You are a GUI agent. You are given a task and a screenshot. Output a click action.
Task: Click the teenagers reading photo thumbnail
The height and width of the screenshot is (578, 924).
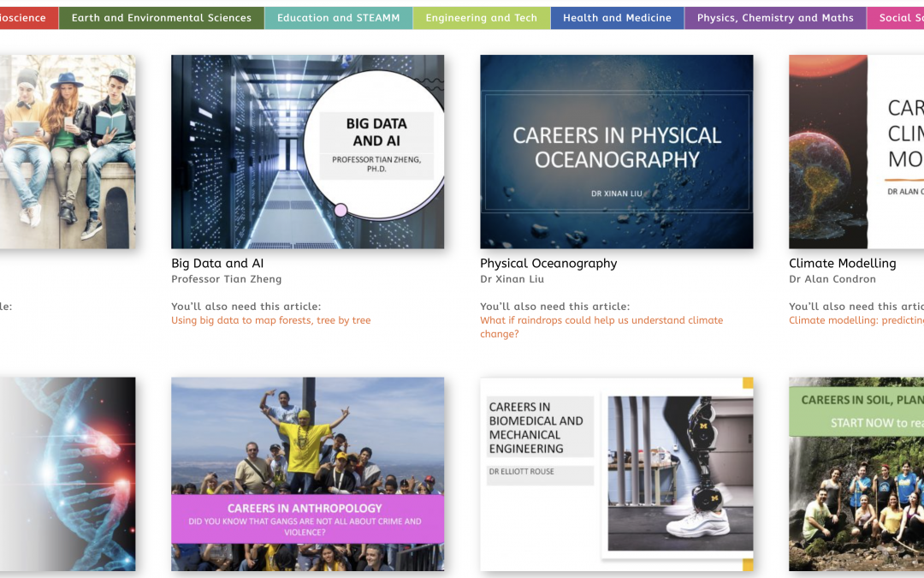[68, 152]
